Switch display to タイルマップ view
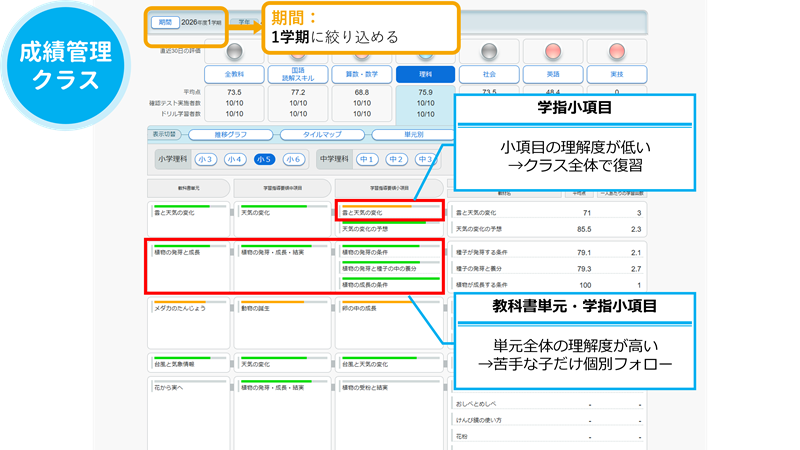 [322, 135]
